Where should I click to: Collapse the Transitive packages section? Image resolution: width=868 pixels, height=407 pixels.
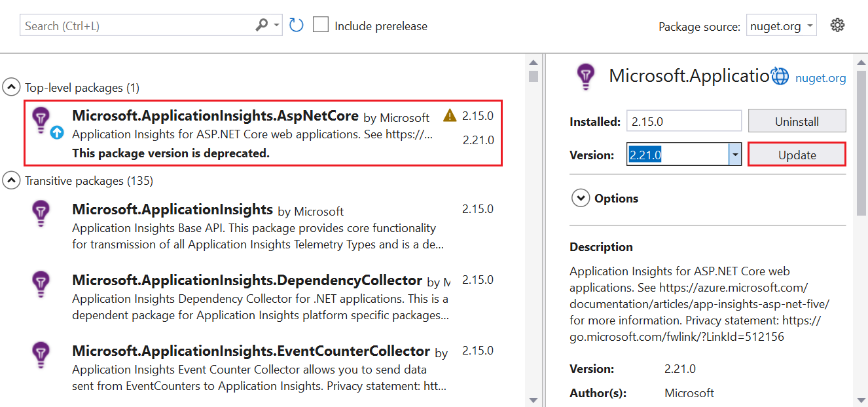pyautogui.click(x=10, y=180)
